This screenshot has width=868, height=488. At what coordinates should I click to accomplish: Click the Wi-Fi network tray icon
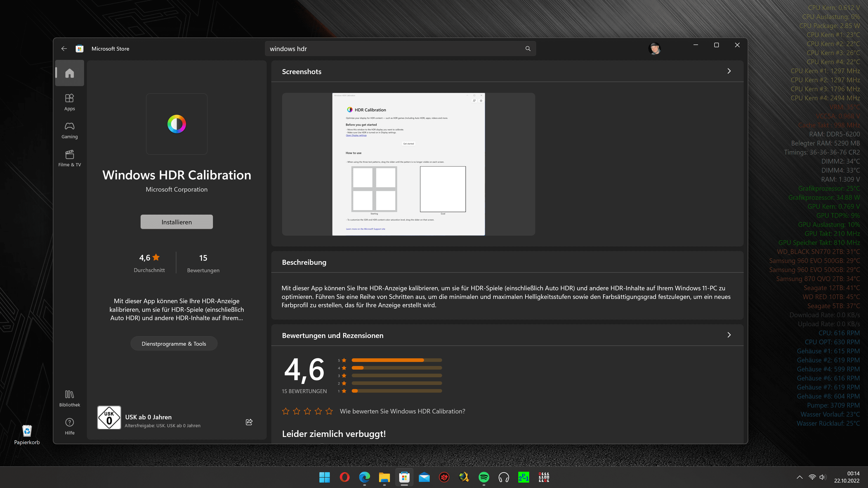(x=812, y=477)
